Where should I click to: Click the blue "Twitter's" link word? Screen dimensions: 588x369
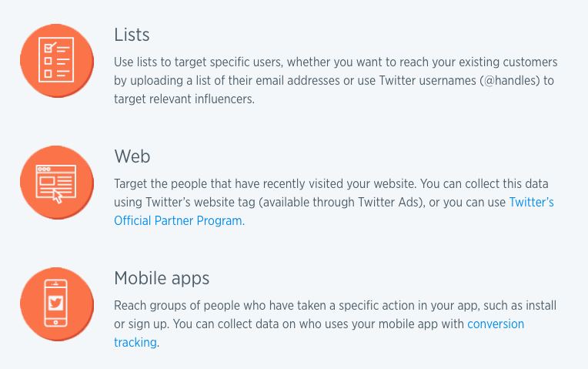[x=531, y=203]
